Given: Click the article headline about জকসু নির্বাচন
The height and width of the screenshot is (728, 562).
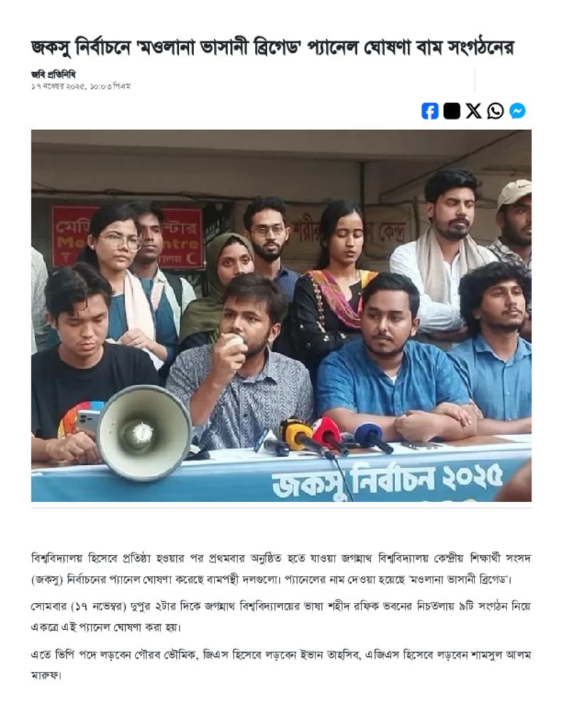Looking at the screenshot, I should pyautogui.click(x=272, y=48).
